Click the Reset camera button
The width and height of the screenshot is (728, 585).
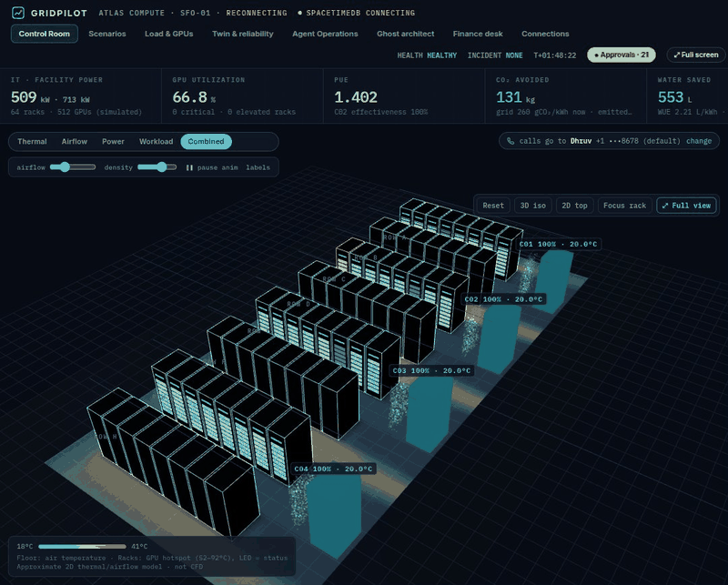click(493, 206)
